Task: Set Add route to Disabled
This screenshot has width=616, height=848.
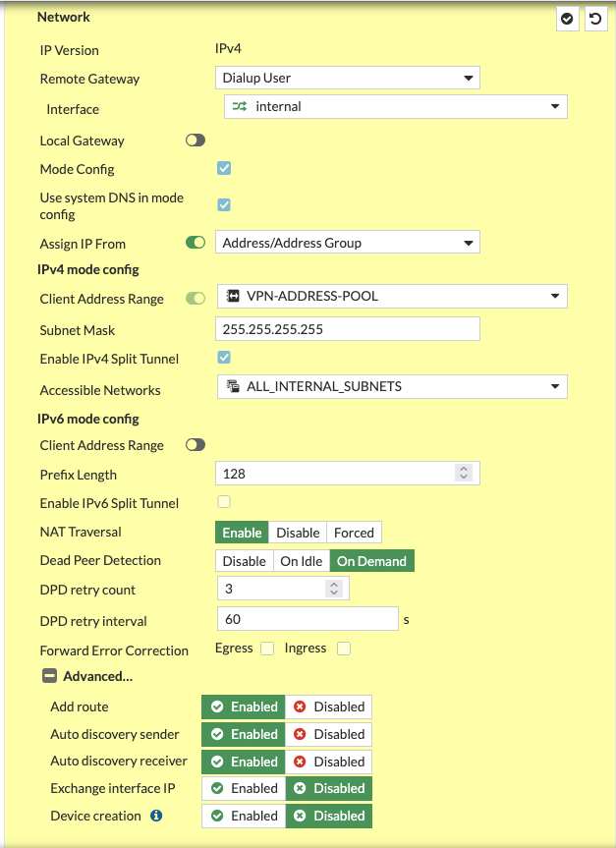Action: [329, 707]
